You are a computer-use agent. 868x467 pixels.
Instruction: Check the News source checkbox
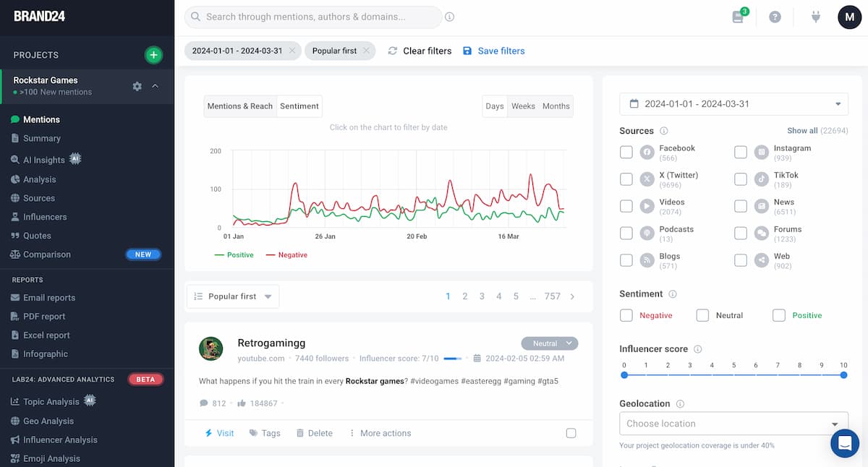[741, 207]
